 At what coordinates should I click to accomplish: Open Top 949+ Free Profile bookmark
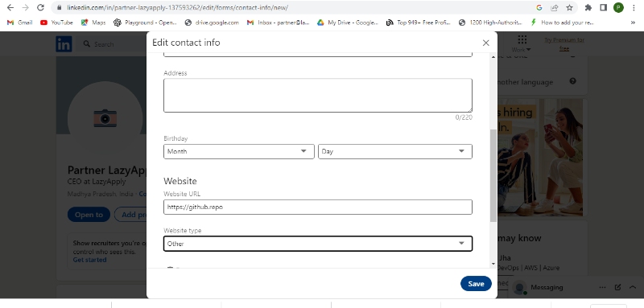419,23
